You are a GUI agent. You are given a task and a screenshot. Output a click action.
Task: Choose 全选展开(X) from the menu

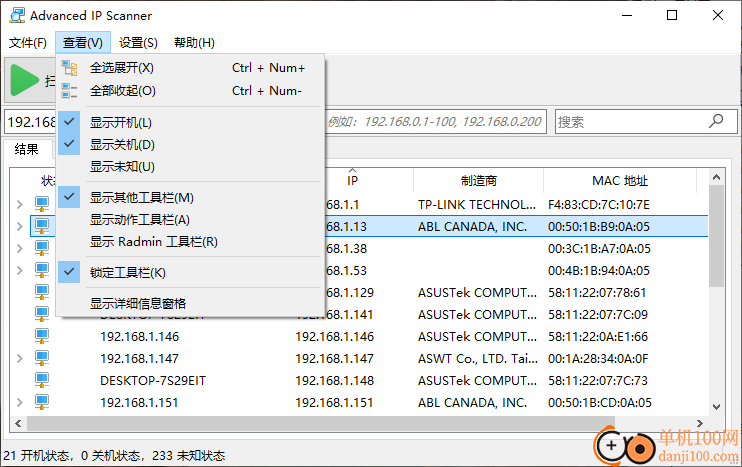(190, 68)
